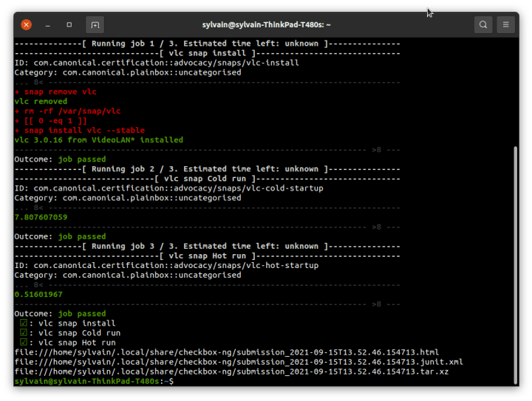Click the checkmark beside vlc snap Hot run

[24, 343]
